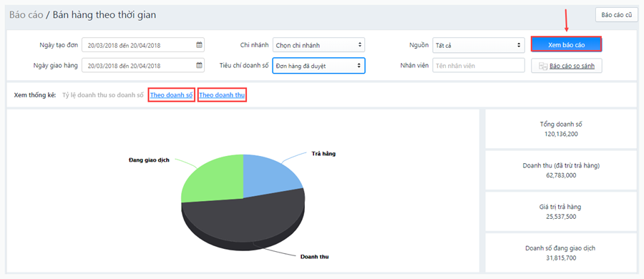This screenshot has width=644, height=279.
Task: Focus the Ngày tạo đơn date range field
Action: [x=143, y=45]
